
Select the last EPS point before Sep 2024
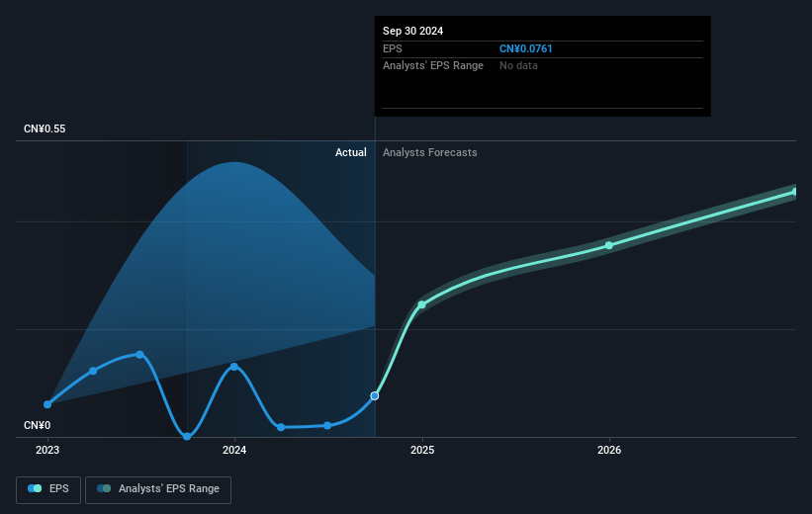[x=327, y=425]
